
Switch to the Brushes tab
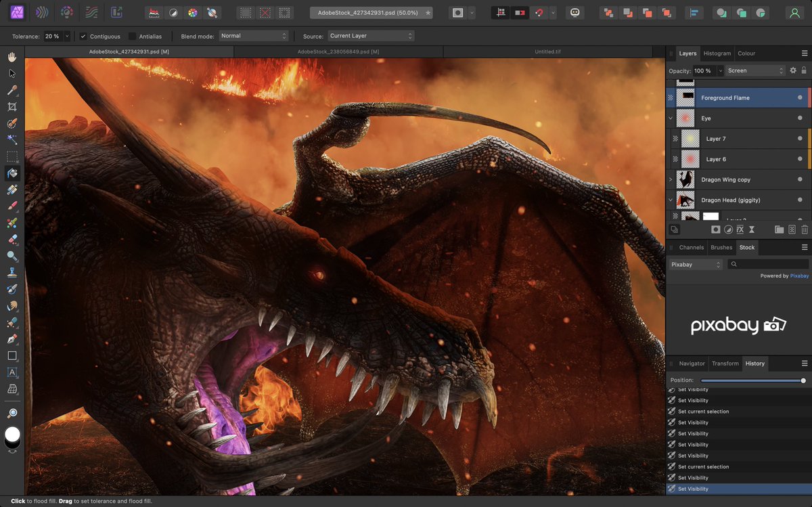click(x=721, y=248)
